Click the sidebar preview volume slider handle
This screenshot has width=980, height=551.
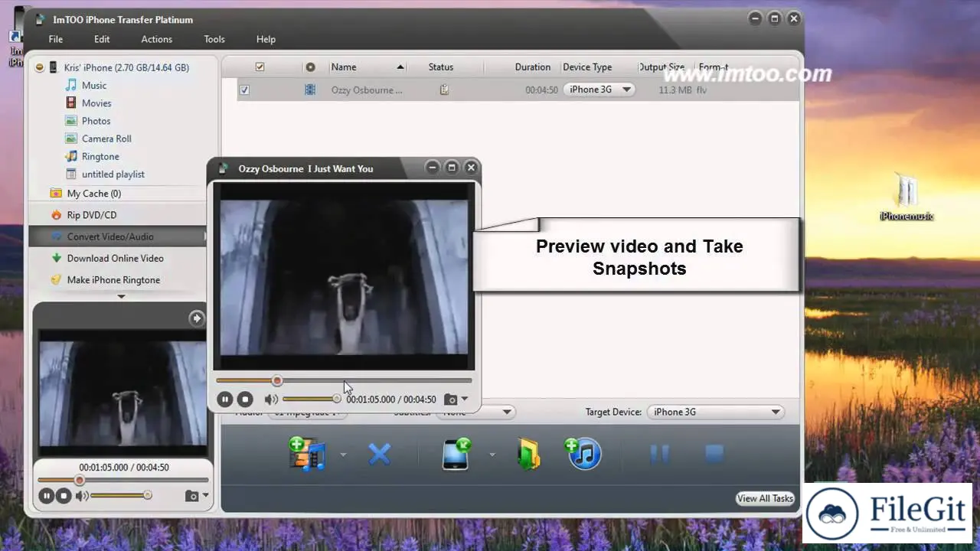147,495
